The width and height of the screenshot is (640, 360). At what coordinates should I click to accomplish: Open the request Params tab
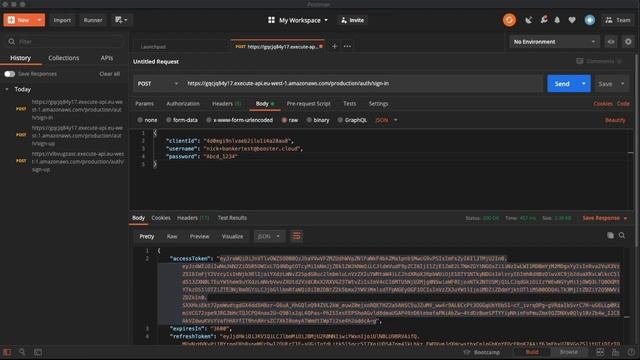(144, 104)
